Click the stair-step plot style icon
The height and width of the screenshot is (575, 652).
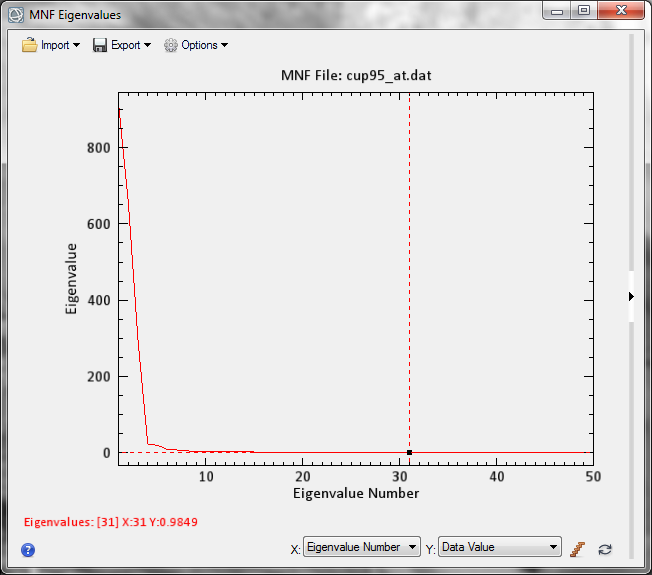(x=577, y=548)
